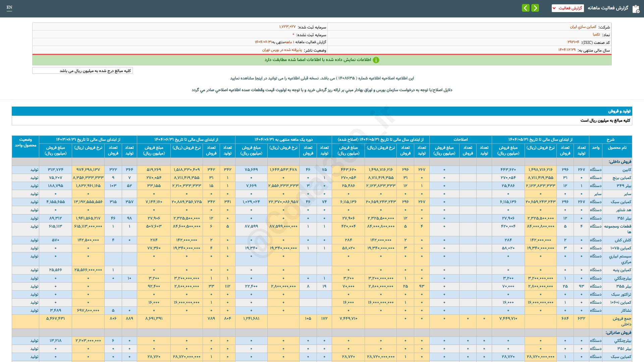Click the وضعیت محصول-واحد column header
The image size is (644, 362).
tap(25, 142)
